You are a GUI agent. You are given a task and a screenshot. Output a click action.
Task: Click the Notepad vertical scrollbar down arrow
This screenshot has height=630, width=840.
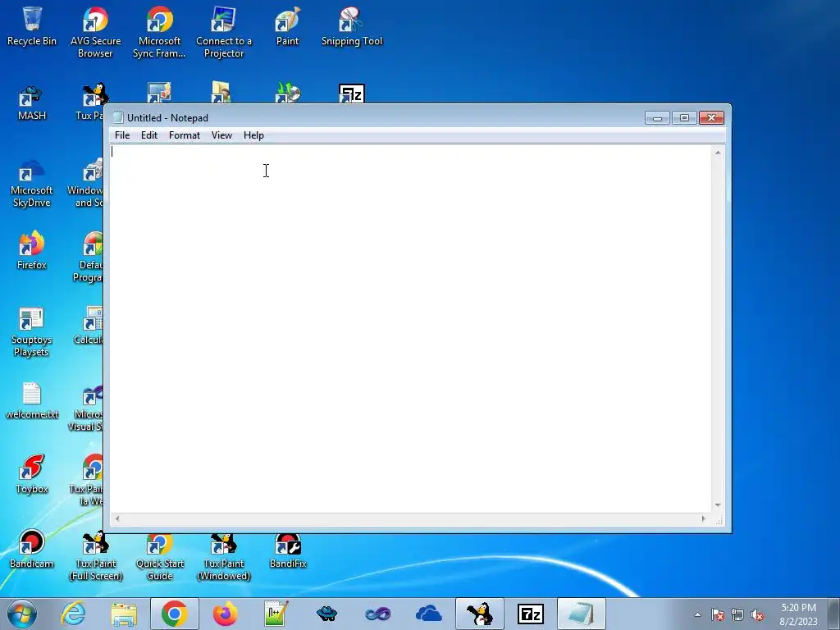coord(718,505)
